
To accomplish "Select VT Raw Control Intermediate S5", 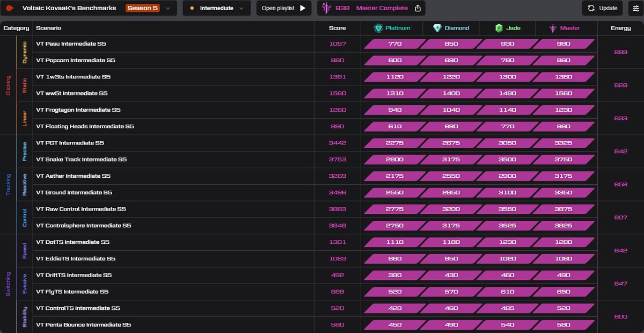I will coord(80,209).
